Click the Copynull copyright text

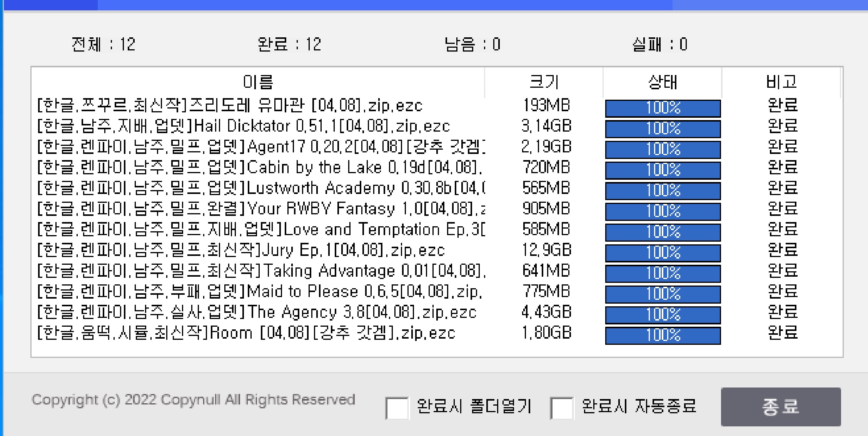click(193, 400)
